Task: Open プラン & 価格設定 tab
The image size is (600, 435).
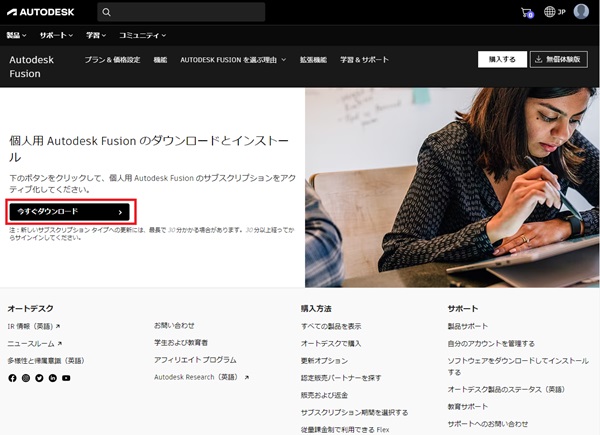Action: (x=112, y=60)
